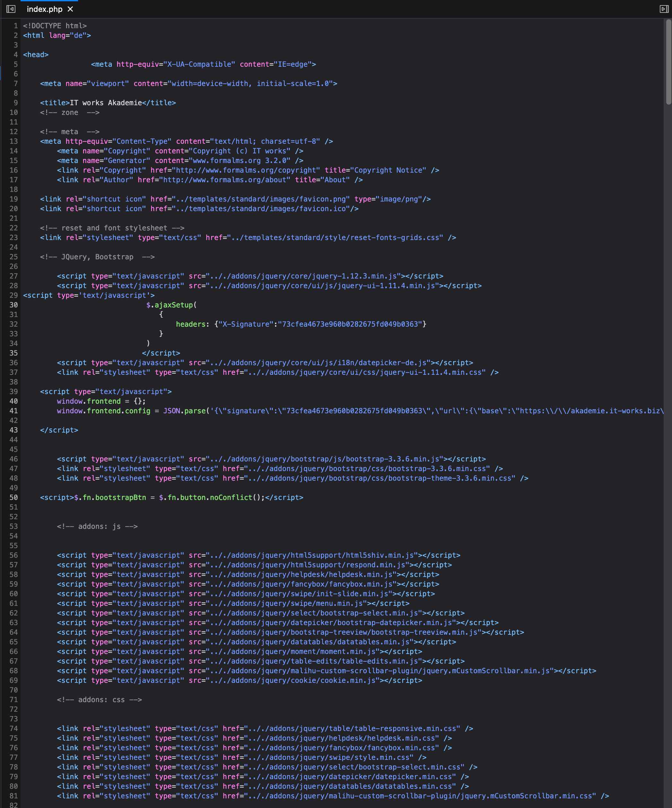The width and height of the screenshot is (672, 808).
Task: Click line number 30 in gutter
Action: click(13, 305)
